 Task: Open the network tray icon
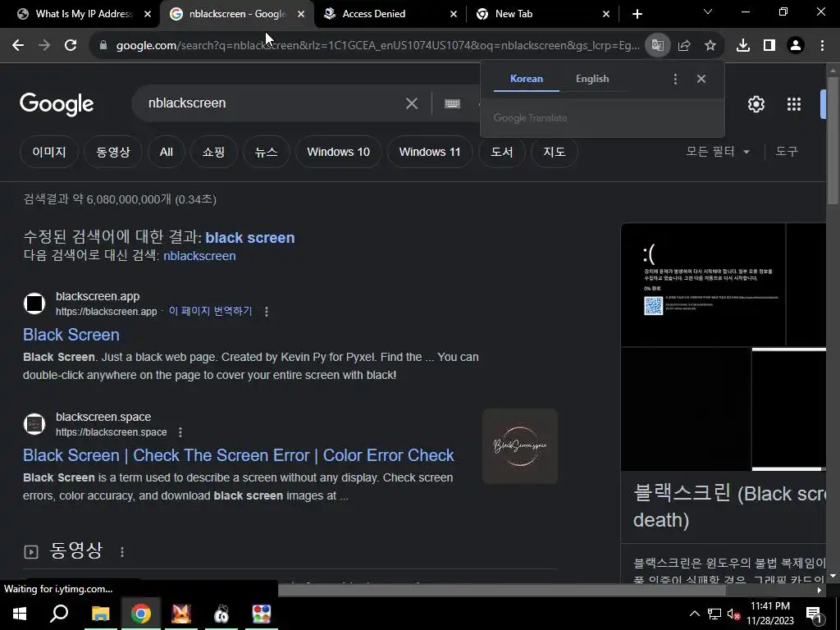coord(714,614)
